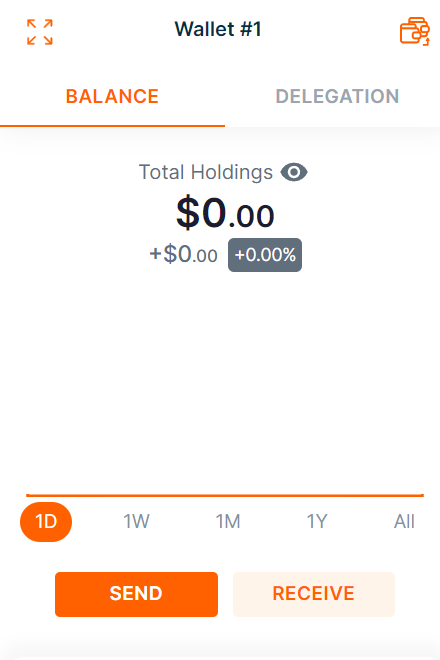
Task: Click the Total Holdings label
Action: 206,172
